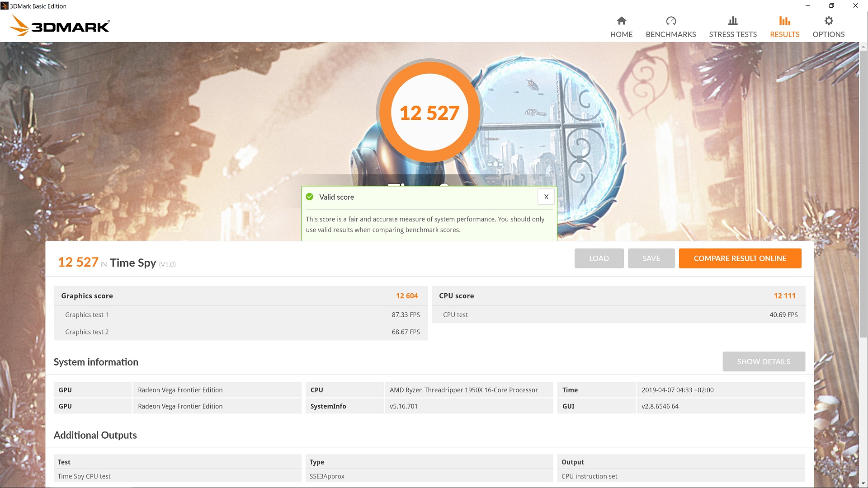Click System information heading
The height and width of the screenshot is (488, 868).
pos(96,362)
